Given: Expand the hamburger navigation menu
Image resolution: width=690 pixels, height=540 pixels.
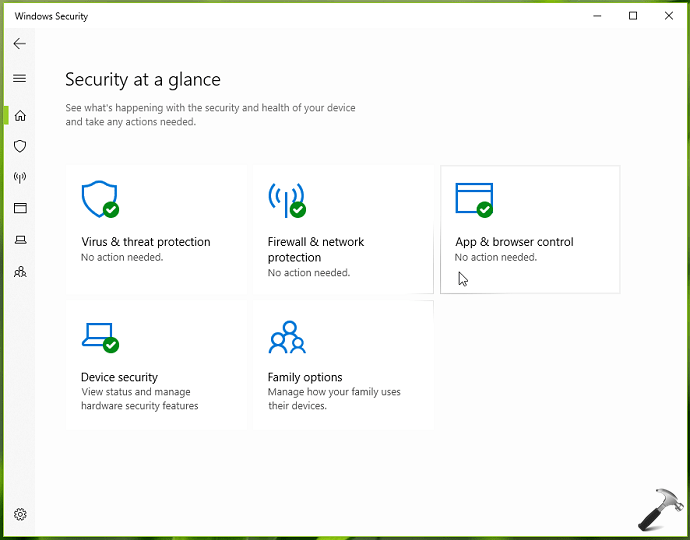Looking at the screenshot, I should (x=20, y=78).
